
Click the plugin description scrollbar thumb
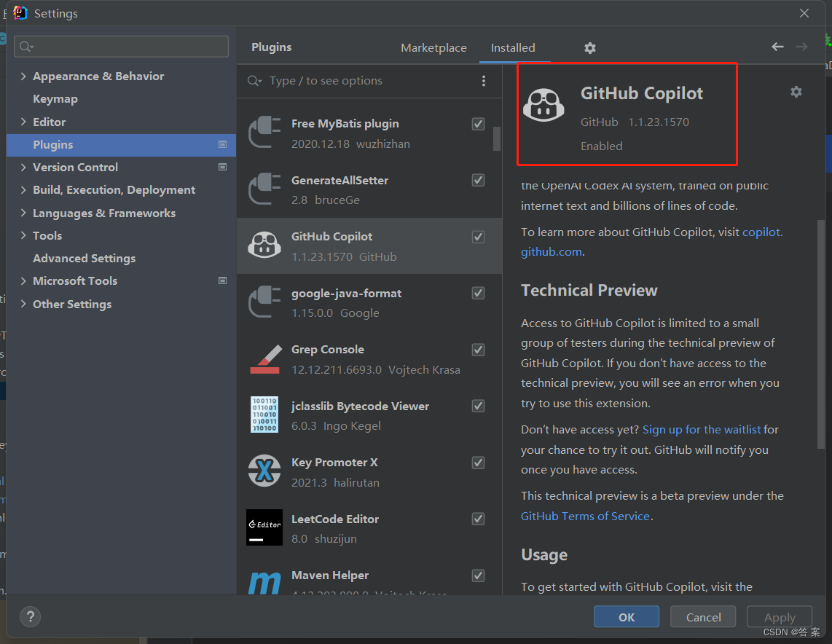[821, 334]
